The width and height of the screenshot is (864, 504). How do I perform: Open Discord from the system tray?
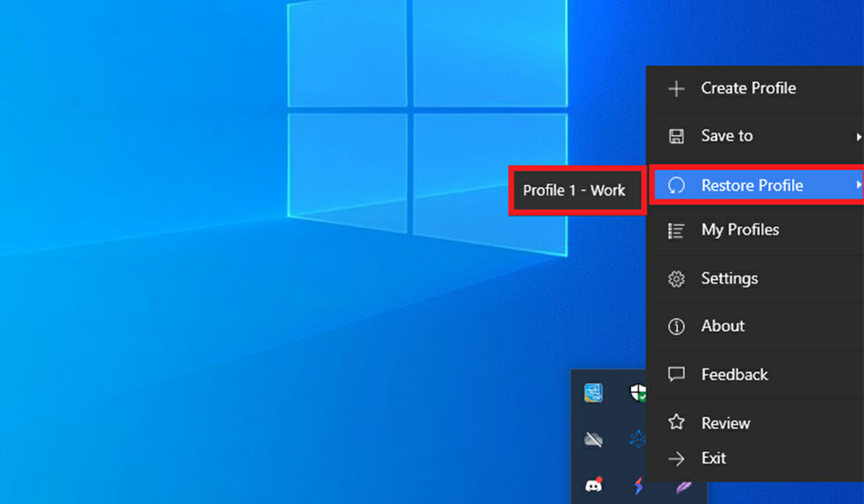click(x=593, y=484)
